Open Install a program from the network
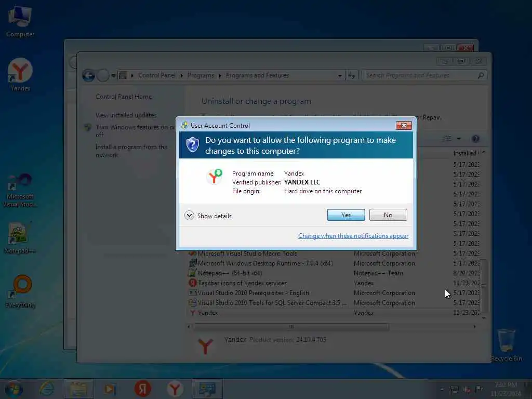 tap(131, 151)
